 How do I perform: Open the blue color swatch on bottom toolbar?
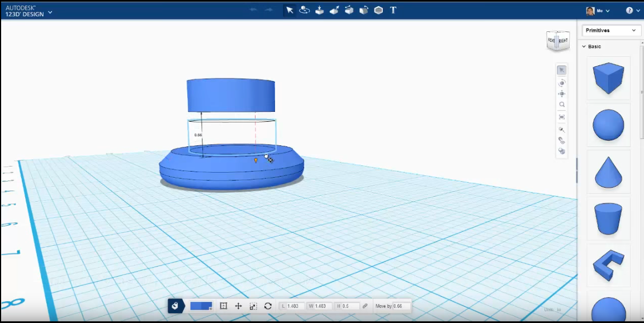201,306
